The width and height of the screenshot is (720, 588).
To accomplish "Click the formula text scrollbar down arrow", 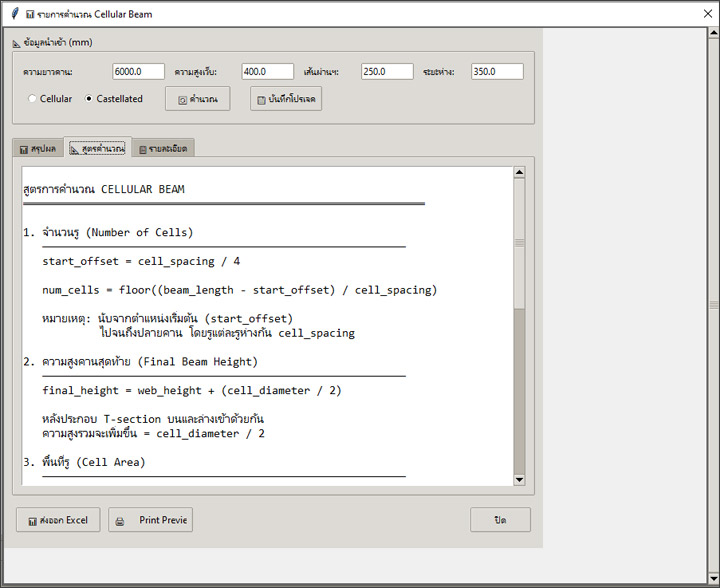I will [x=519, y=479].
